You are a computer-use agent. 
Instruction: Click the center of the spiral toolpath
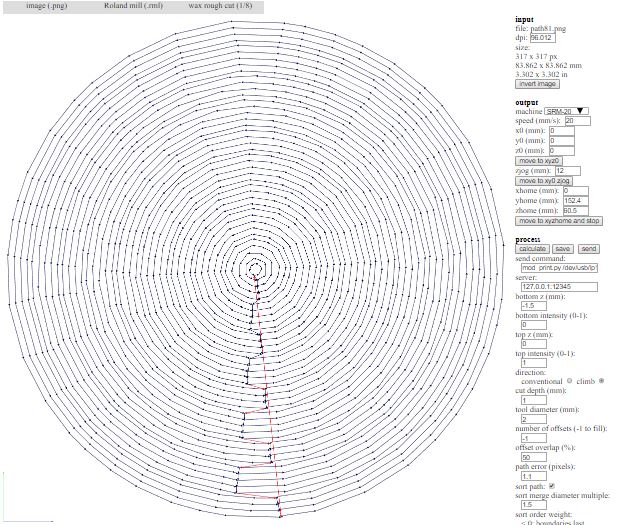pyautogui.click(x=256, y=270)
